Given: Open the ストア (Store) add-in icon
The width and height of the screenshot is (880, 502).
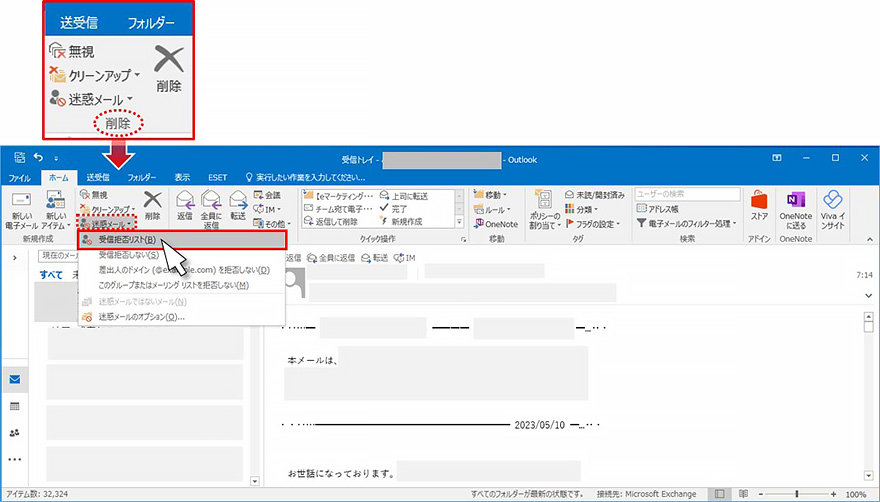Looking at the screenshot, I should point(759,203).
